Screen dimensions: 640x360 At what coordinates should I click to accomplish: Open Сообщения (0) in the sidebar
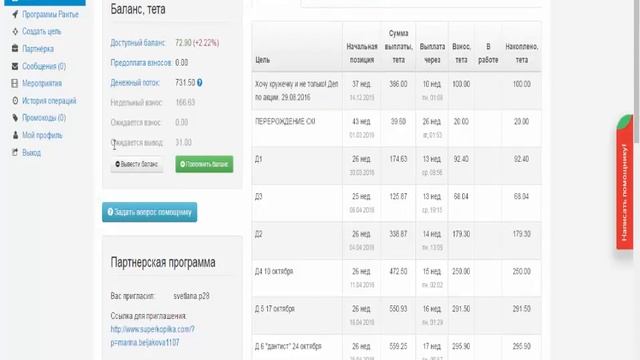click(44, 66)
